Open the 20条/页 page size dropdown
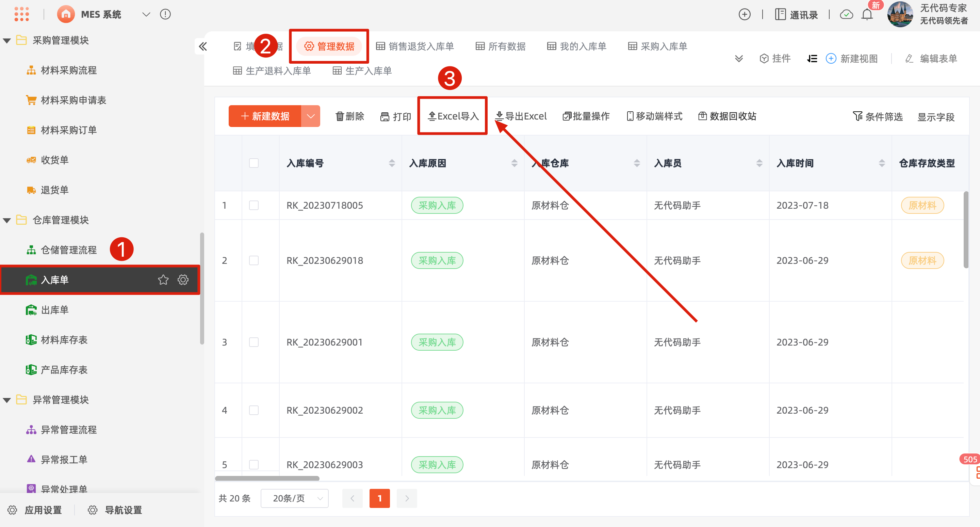This screenshot has width=980, height=527. [295, 498]
